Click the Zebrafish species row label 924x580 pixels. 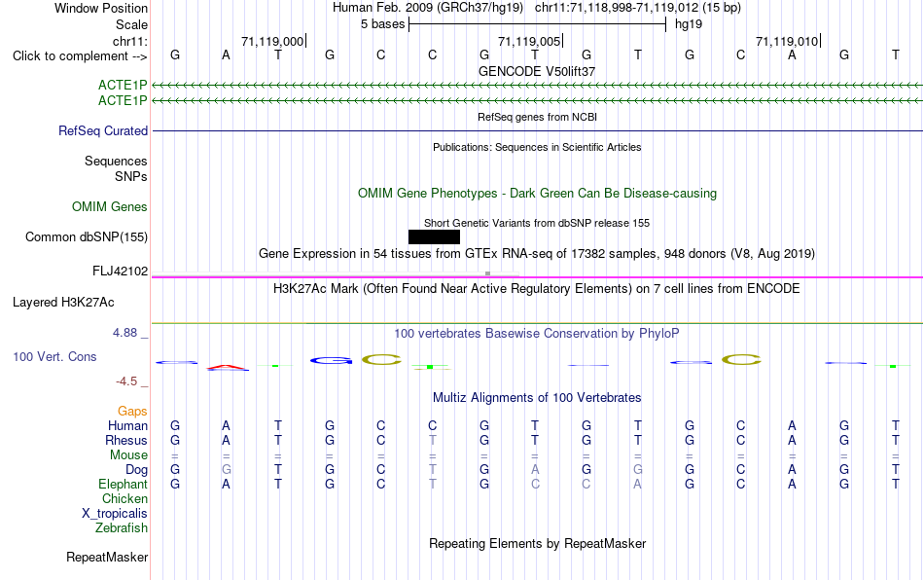pos(122,528)
